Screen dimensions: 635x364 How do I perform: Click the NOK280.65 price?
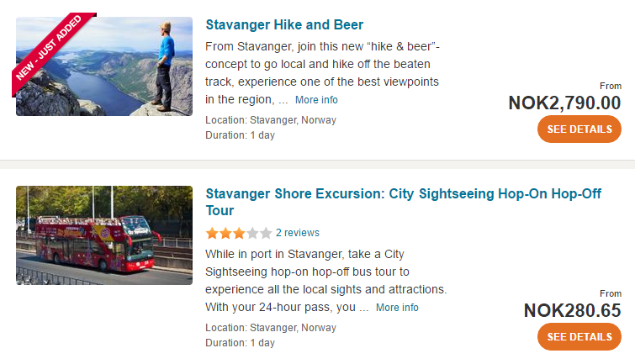(572, 310)
